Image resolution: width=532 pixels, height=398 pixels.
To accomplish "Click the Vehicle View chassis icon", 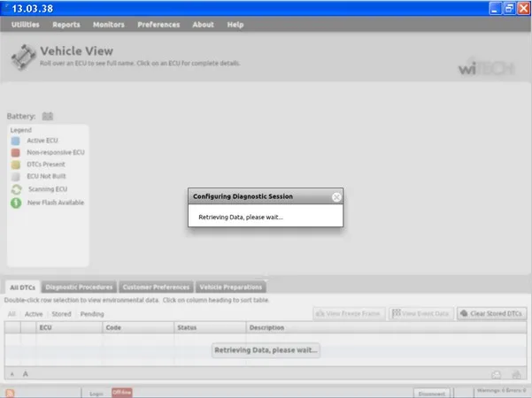I will pyautogui.click(x=23, y=57).
